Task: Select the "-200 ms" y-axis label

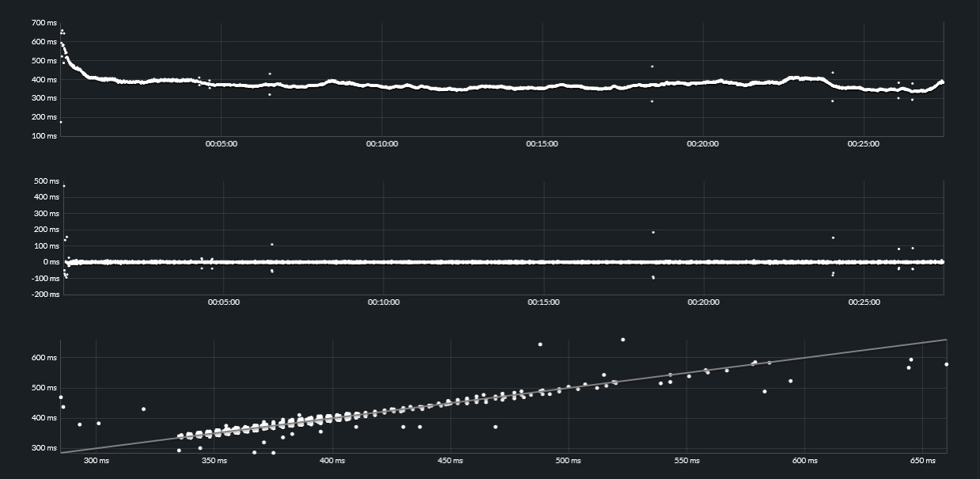Action: coord(45,294)
